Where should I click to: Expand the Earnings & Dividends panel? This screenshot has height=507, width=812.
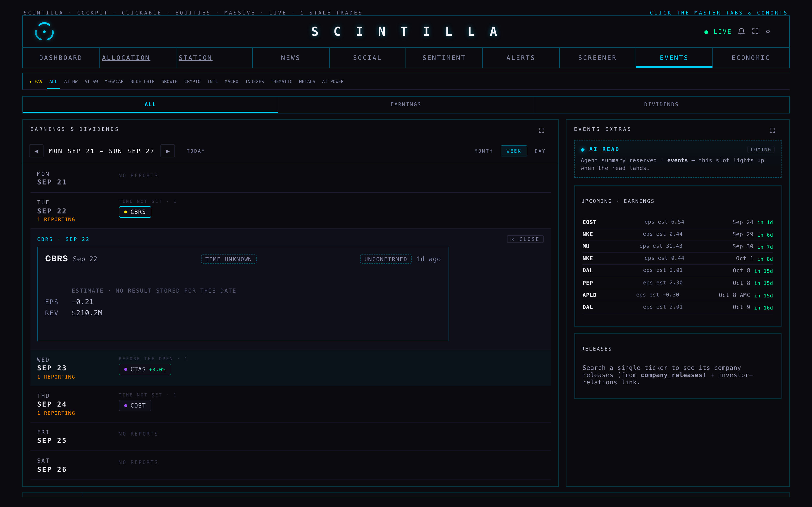pyautogui.click(x=541, y=130)
